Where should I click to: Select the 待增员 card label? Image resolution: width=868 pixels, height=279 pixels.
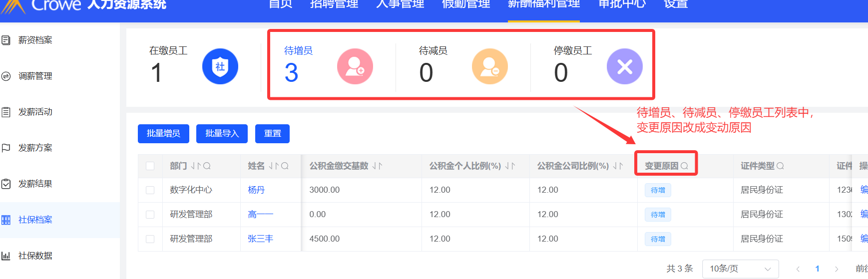coord(298,50)
